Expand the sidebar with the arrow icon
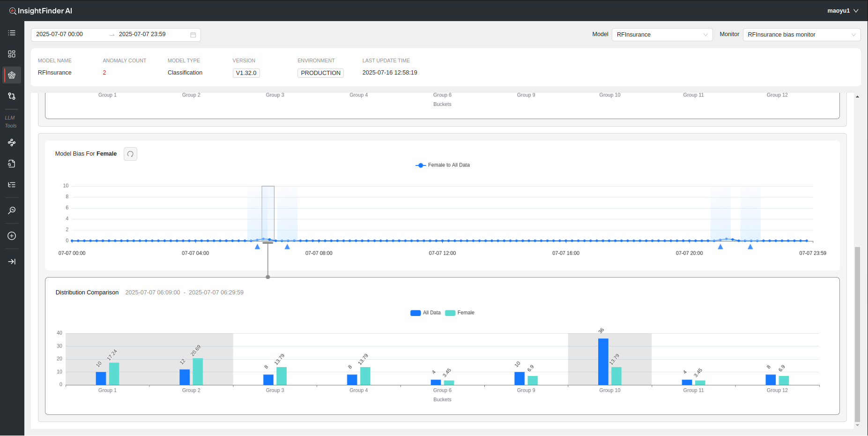Screen dimensions: 868x436 12,262
